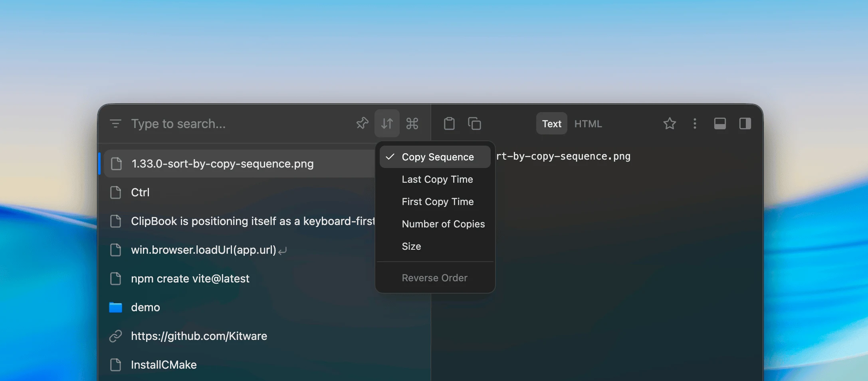Screen dimensions: 868x381
Task: Pin the selected clipboard item
Action: (x=363, y=123)
